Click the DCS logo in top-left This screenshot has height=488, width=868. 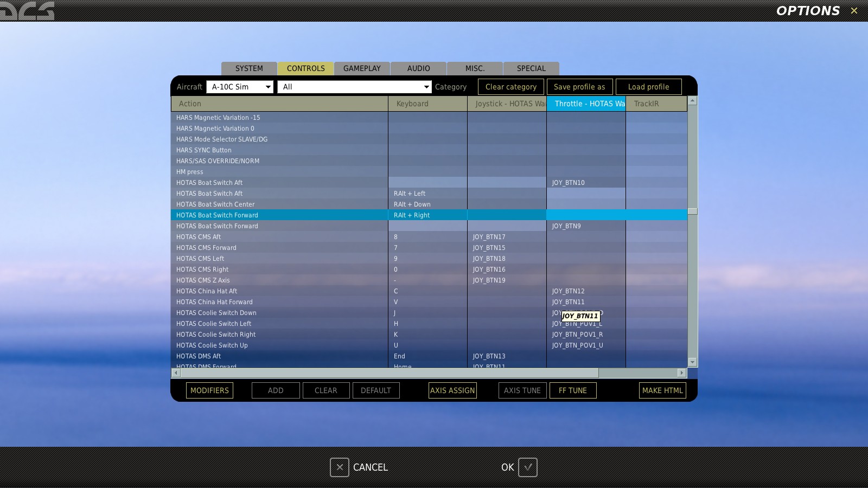(27, 10)
